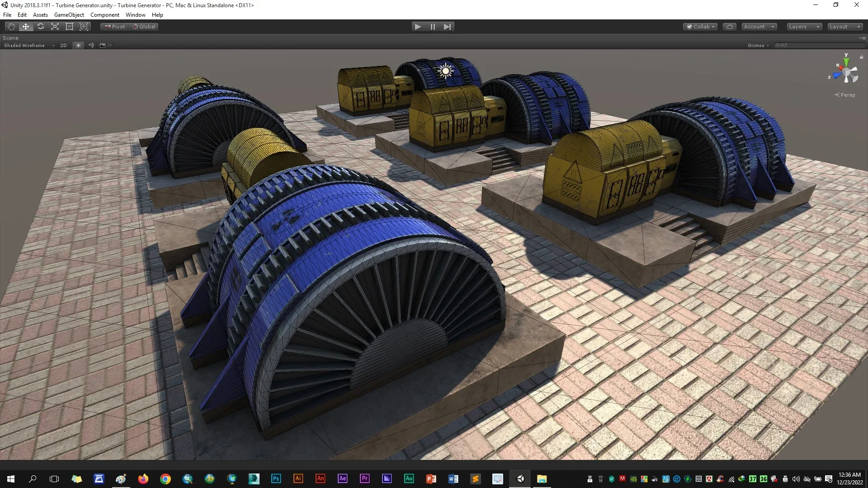Open the cloud Services button
This screenshot has width=868, height=488.
coord(730,27)
